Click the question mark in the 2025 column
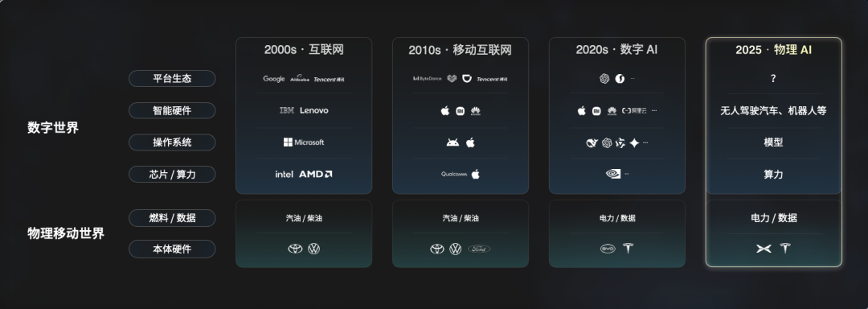The height and width of the screenshot is (309, 868). [773, 79]
